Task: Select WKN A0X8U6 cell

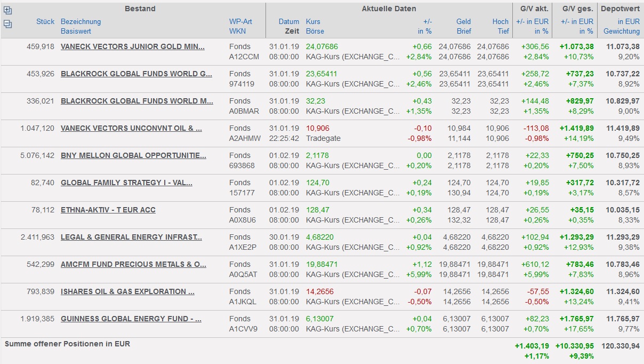Action: coord(243,220)
